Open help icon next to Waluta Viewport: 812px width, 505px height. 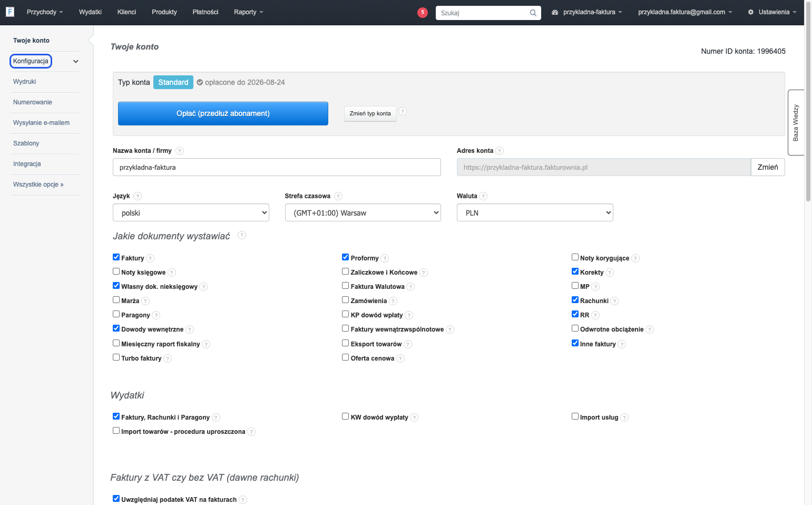pos(483,196)
